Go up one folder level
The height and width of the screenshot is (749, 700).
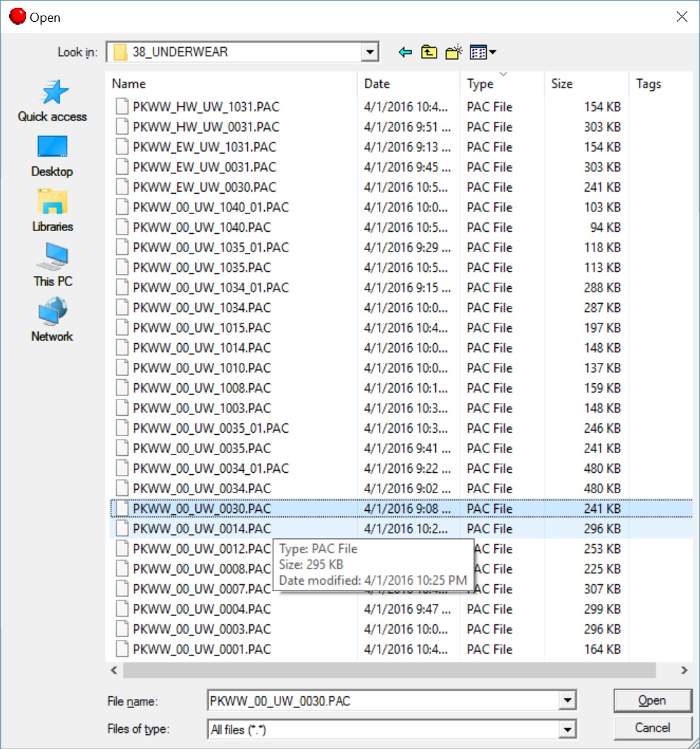tap(429, 52)
